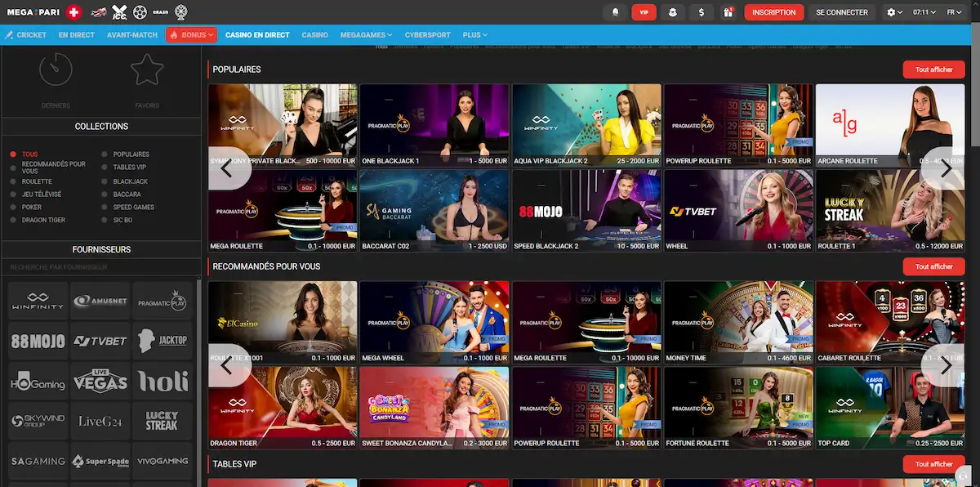
Task: Open the Avant-match tab
Action: point(131,35)
